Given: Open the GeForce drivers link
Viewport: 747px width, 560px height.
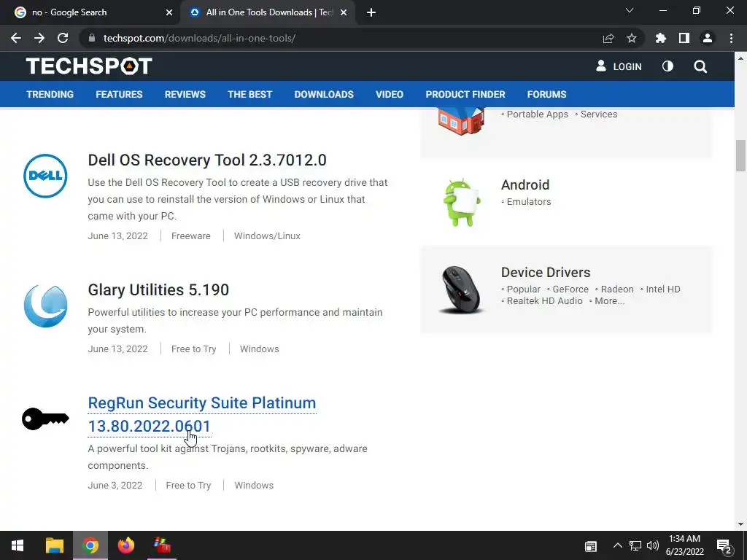Looking at the screenshot, I should 570,289.
